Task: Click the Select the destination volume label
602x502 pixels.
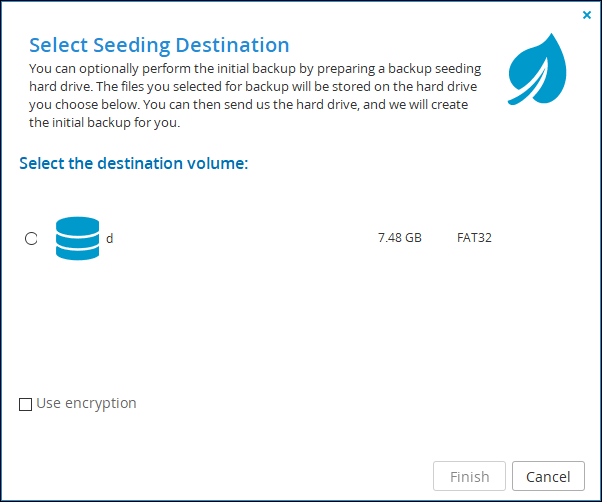Action: click(x=134, y=163)
